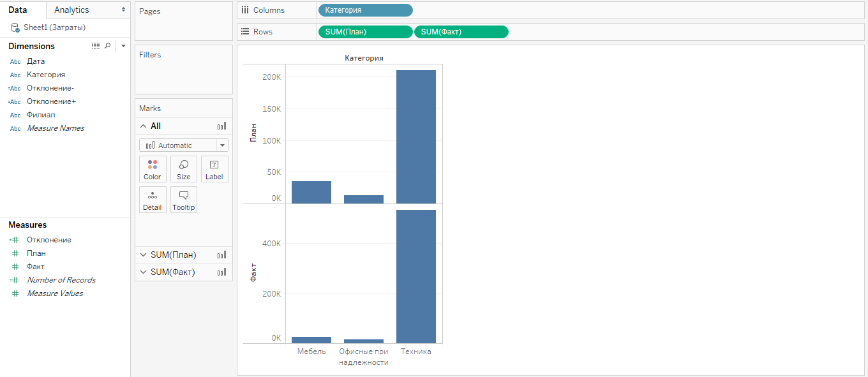Open the Automatic mark type dropdown
Viewport: 868px width, 377px height.
pos(183,145)
